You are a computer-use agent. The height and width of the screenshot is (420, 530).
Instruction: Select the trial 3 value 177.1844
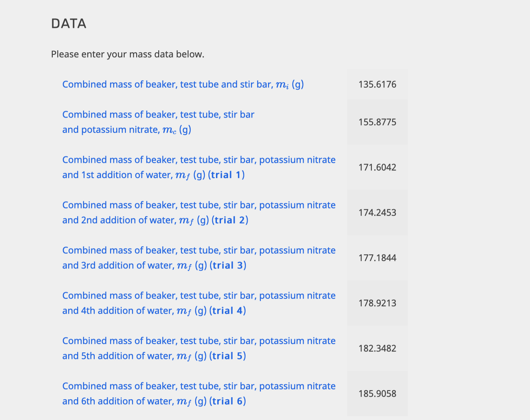(377, 257)
